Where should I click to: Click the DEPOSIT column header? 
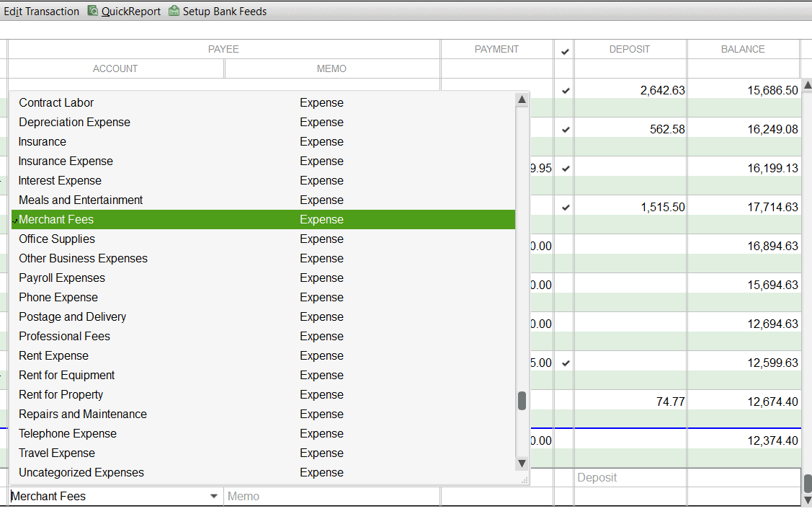[x=630, y=49]
